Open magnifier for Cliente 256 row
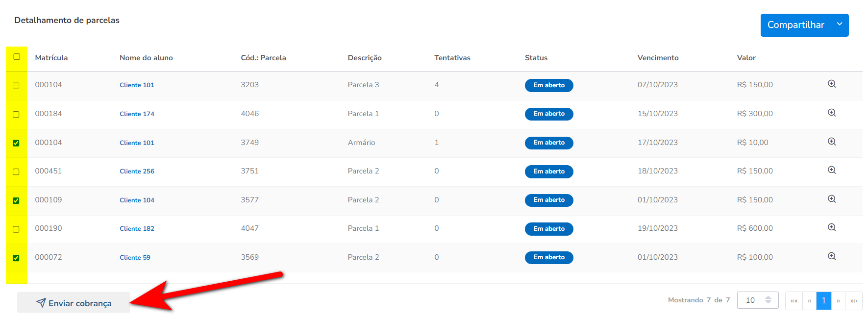This screenshot has height=318, width=868. point(831,170)
